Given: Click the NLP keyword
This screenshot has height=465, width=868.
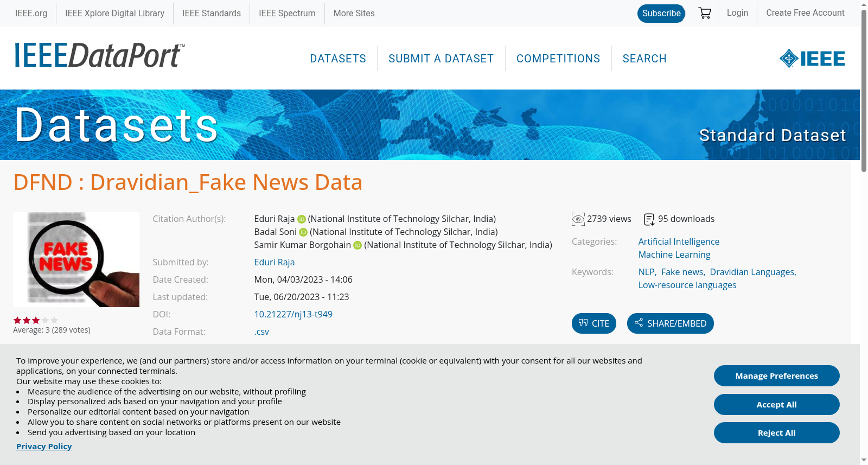Looking at the screenshot, I should (x=647, y=272).
